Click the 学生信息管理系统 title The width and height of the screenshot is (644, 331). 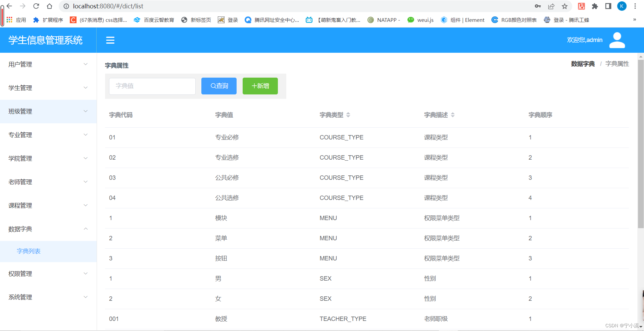[45, 40]
